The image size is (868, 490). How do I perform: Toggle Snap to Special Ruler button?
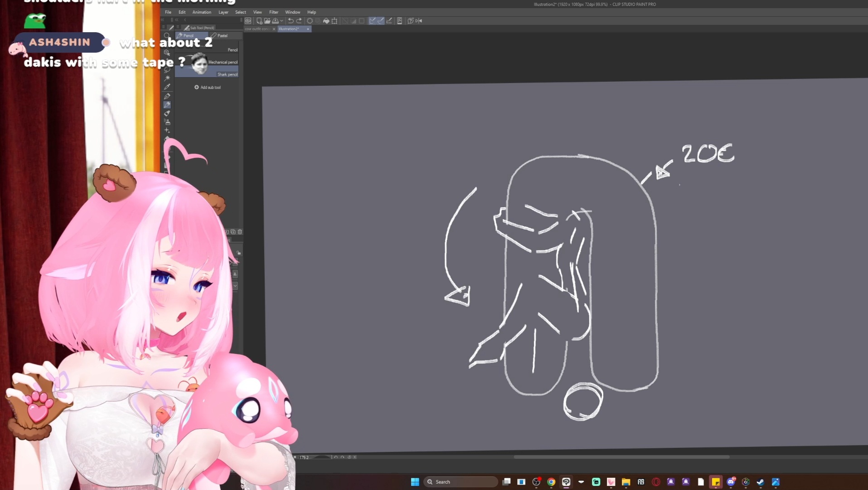381,21
